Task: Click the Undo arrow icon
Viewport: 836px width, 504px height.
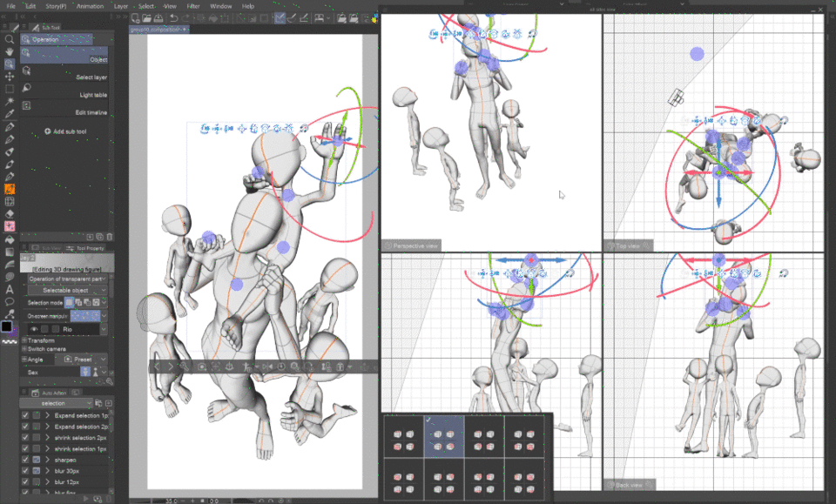Action: [174, 18]
